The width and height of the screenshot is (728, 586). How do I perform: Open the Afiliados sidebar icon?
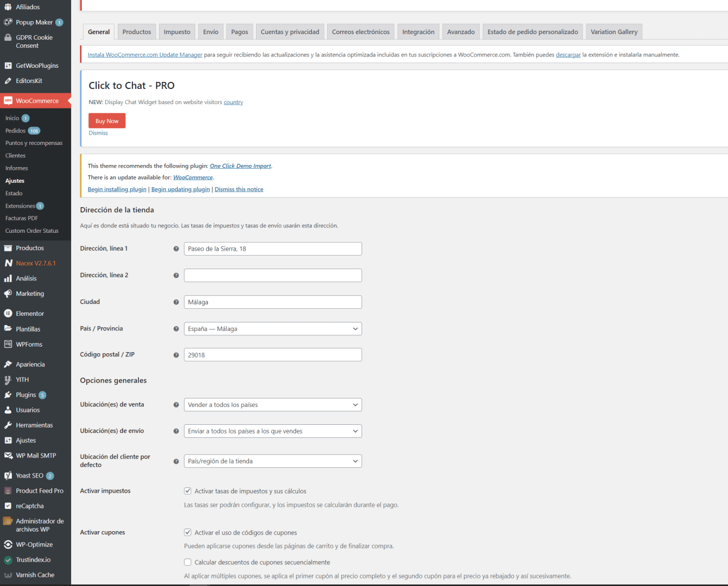click(x=8, y=7)
